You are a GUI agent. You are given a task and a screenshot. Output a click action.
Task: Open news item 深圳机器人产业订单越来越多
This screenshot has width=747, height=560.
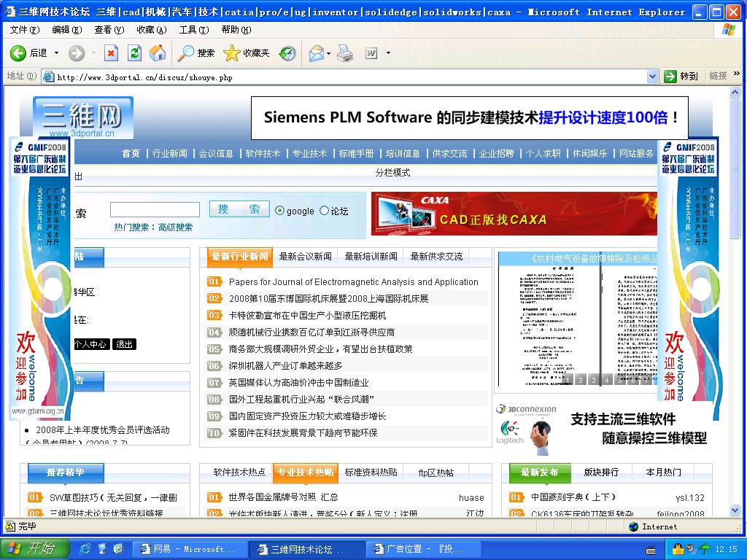point(285,366)
